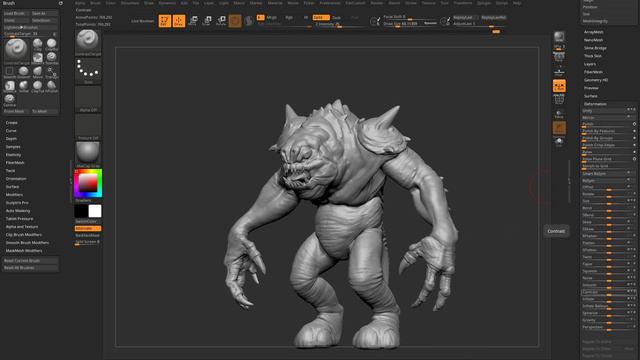Toggle the Live Boolean button
Screen dimensions: 640x360
pos(142,21)
